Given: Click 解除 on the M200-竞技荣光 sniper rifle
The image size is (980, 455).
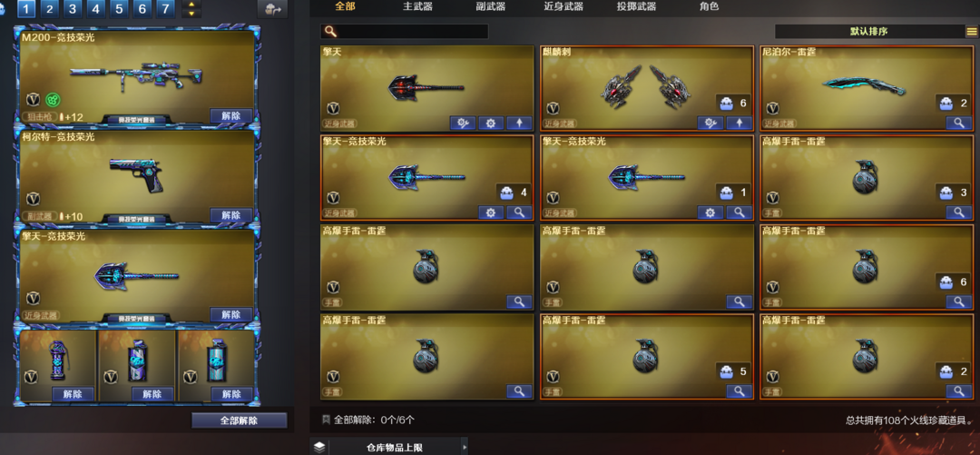Looking at the screenshot, I should pos(231,115).
